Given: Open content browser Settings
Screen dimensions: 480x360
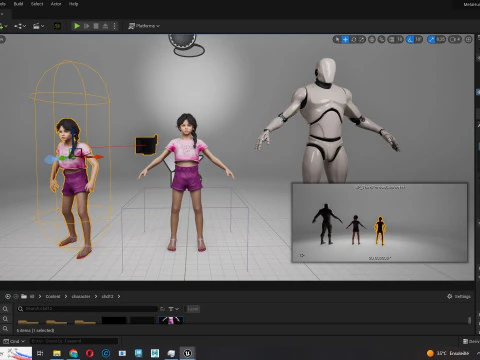Looking at the screenshot, I should [459, 296].
